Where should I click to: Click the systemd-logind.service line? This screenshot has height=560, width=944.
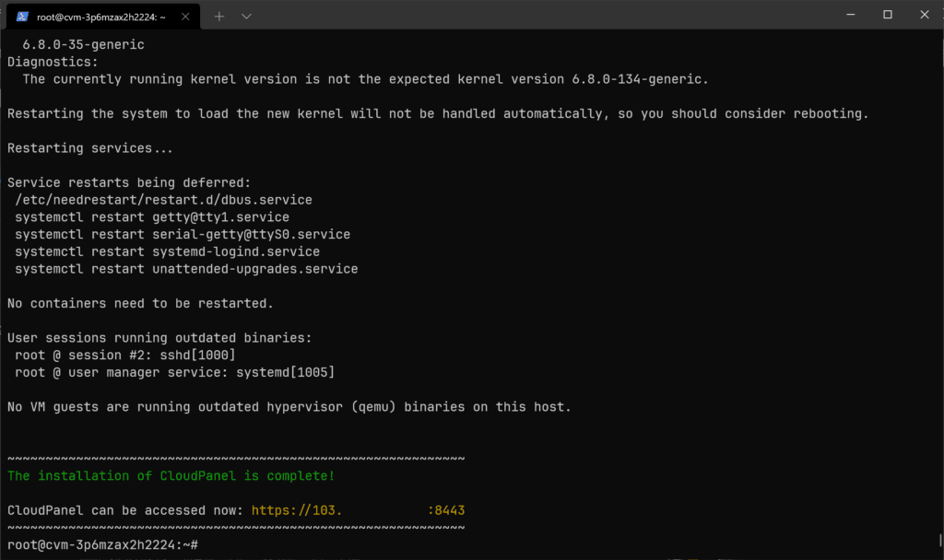(168, 251)
